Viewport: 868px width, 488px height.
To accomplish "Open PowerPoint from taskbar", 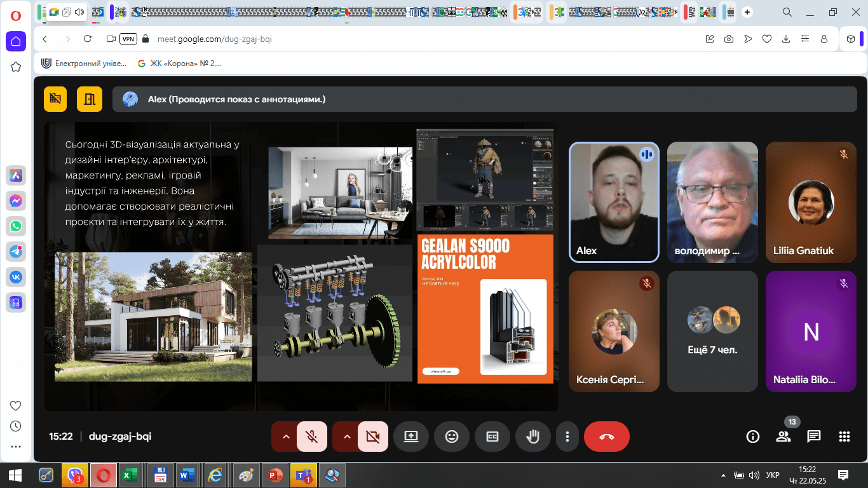I will pos(275,475).
